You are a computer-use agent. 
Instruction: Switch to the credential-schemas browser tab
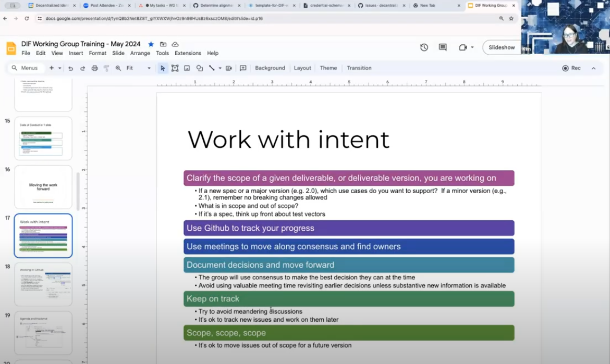click(327, 5)
